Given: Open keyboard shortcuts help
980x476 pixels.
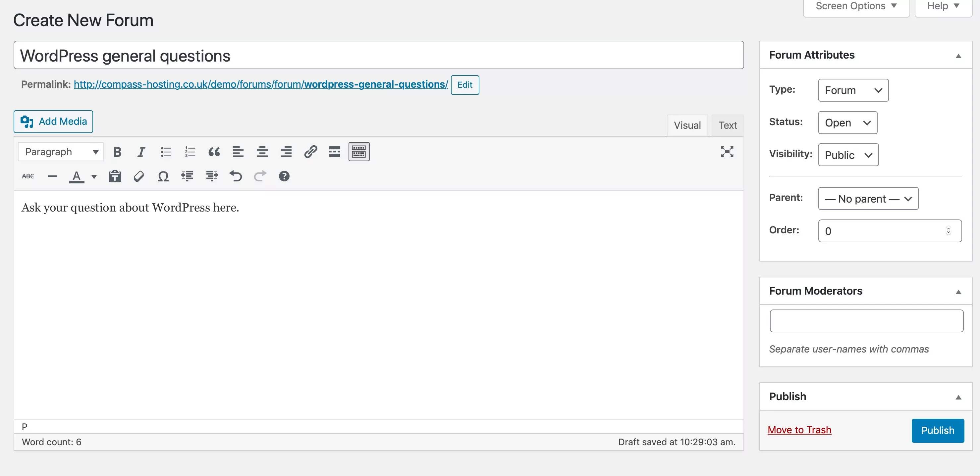Looking at the screenshot, I should coord(284,176).
